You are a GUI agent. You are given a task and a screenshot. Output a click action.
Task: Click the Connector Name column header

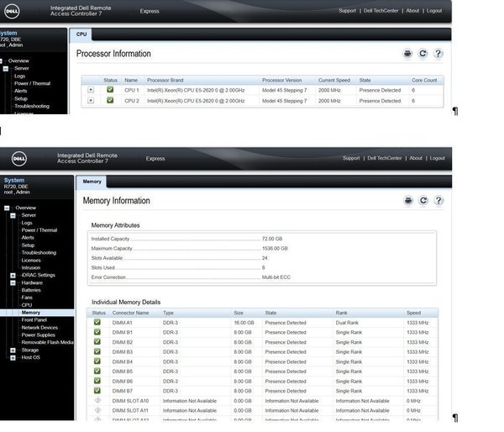click(x=130, y=313)
